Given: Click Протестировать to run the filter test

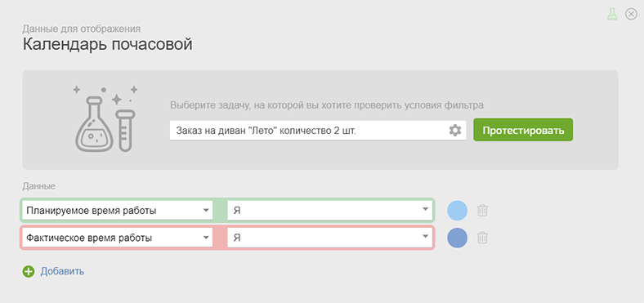Looking at the screenshot, I should (523, 130).
